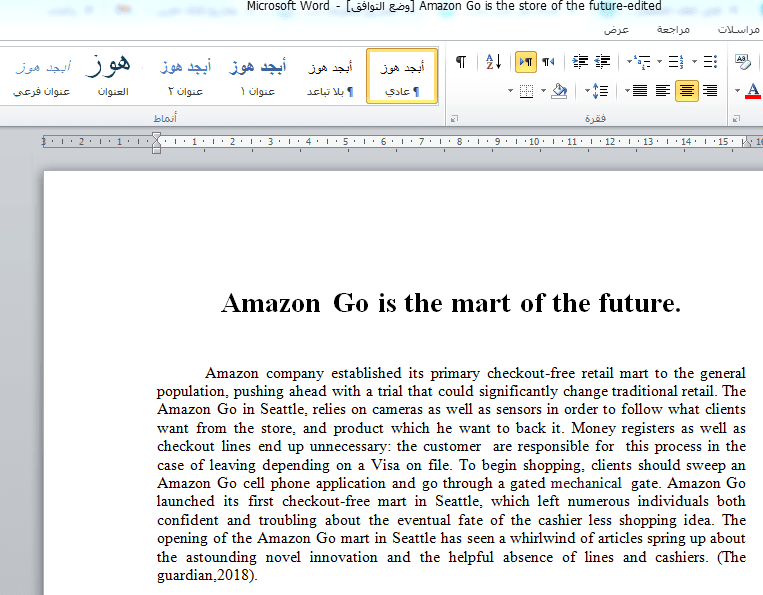Set left-to-right text direction
The width and height of the screenshot is (763, 595).
click(x=526, y=62)
